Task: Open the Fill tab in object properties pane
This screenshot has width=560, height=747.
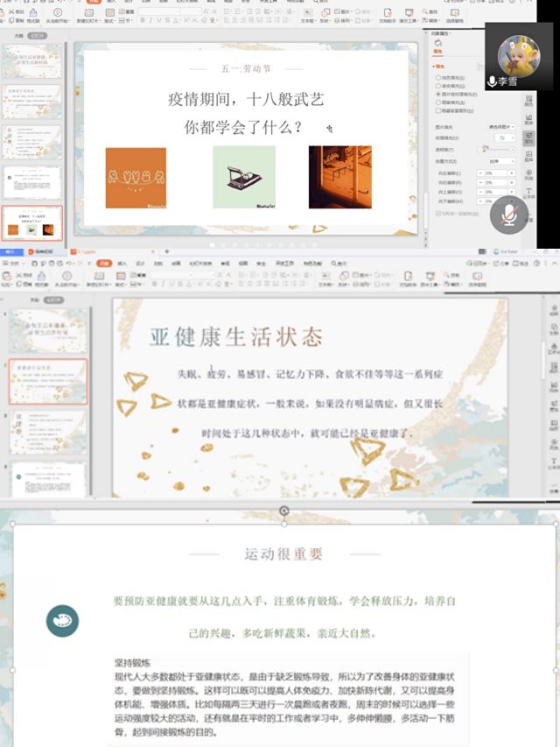Action: [x=437, y=46]
